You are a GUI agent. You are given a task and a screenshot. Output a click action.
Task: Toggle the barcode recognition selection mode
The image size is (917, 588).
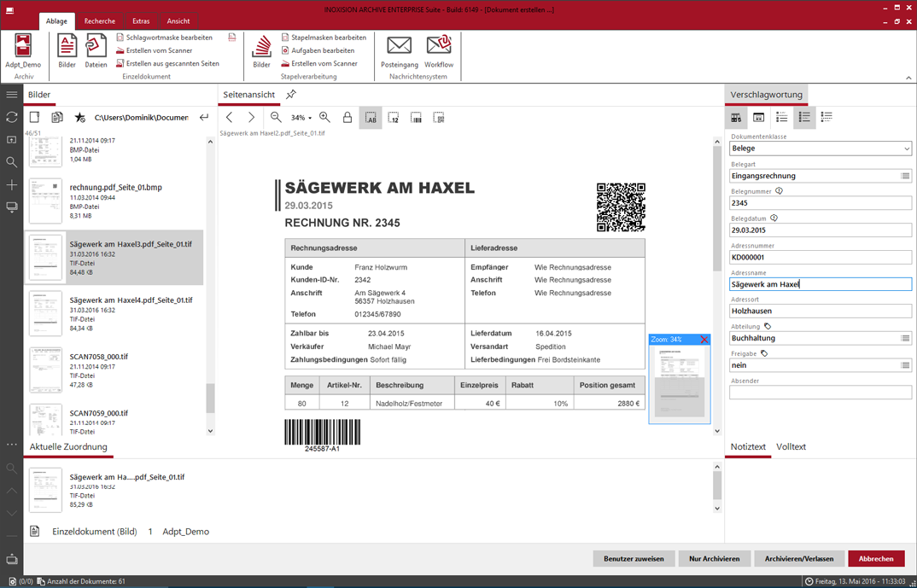[416, 118]
